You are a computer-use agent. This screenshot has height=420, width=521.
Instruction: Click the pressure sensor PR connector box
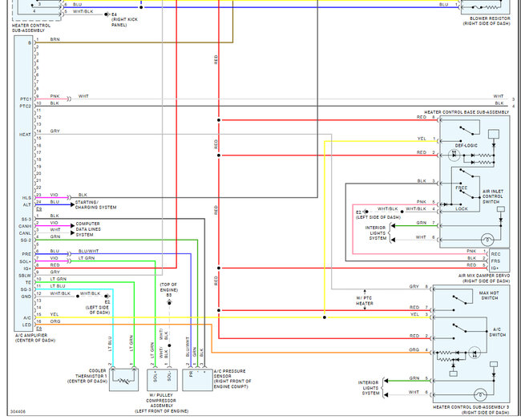(x=197, y=380)
